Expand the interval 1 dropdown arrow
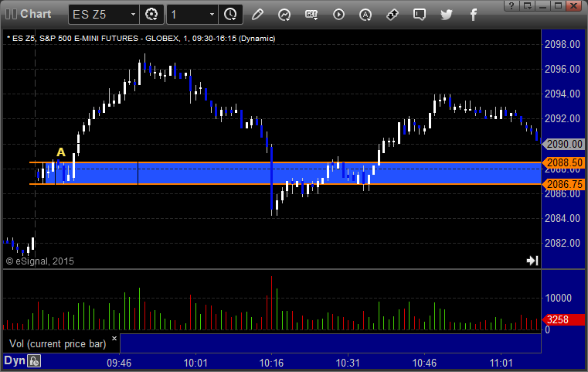The height and width of the screenshot is (372, 588). 212,15
